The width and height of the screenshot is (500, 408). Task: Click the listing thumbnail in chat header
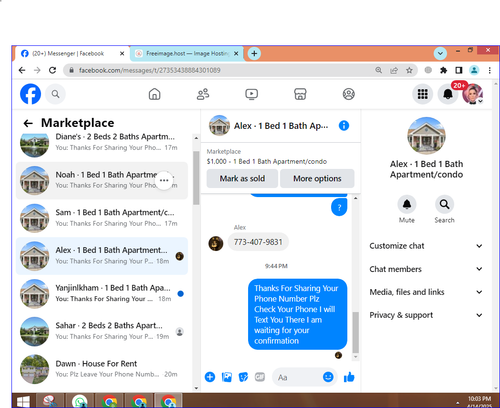pos(219,126)
